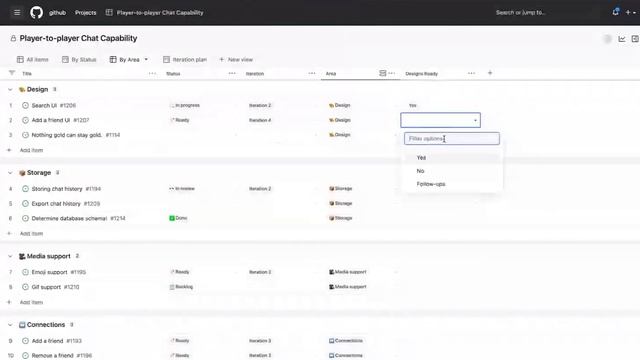Click issue icon for Determine database schema
Image resolution: width=640 pixels, height=360 pixels.
tap(25, 218)
